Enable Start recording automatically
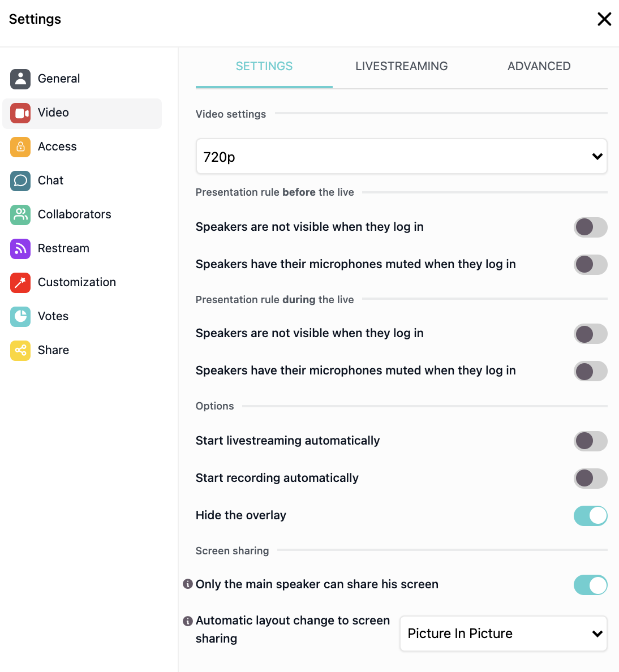The image size is (619, 672). [590, 479]
